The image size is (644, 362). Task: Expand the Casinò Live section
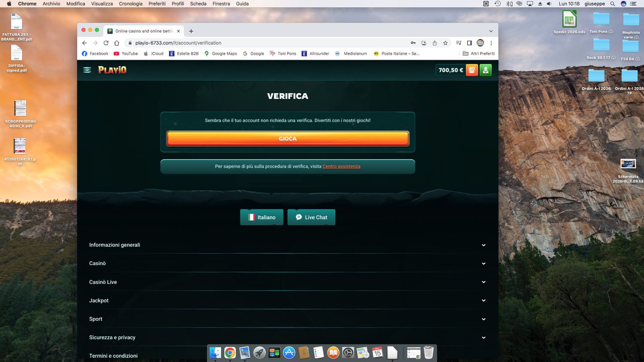pyautogui.click(x=288, y=282)
